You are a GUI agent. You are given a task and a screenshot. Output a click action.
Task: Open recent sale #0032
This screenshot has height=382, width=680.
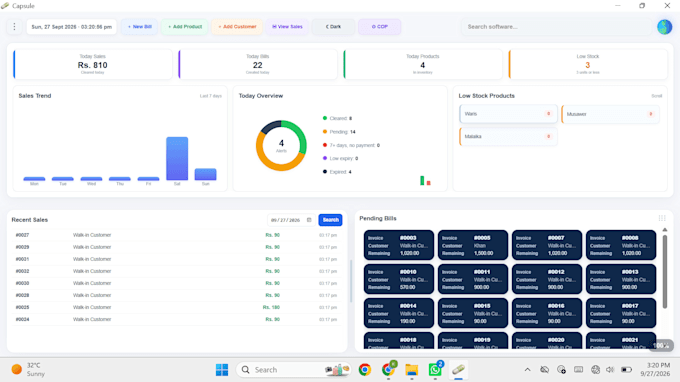pos(177,271)
